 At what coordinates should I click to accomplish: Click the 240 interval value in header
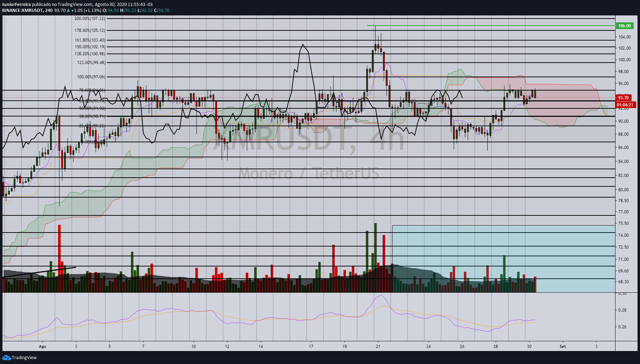(x=49, y=10)
